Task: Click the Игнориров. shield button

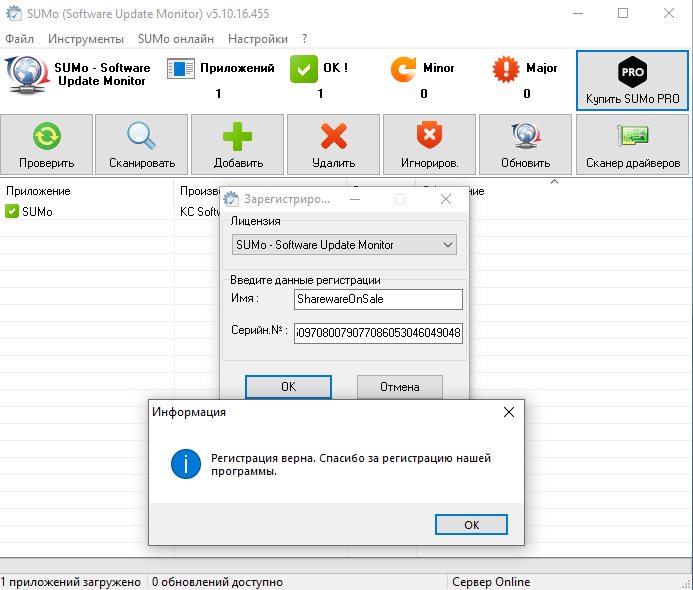Action: coord(429,145)
